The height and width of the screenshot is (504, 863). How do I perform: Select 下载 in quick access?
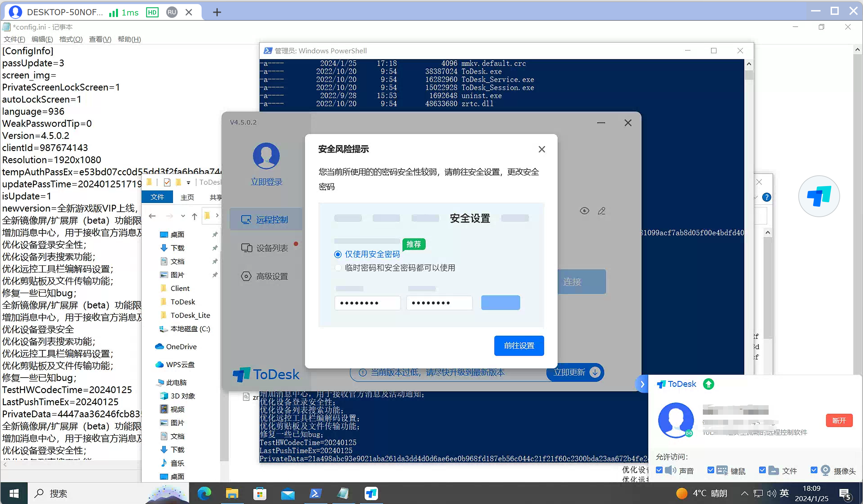coord(172,248)
